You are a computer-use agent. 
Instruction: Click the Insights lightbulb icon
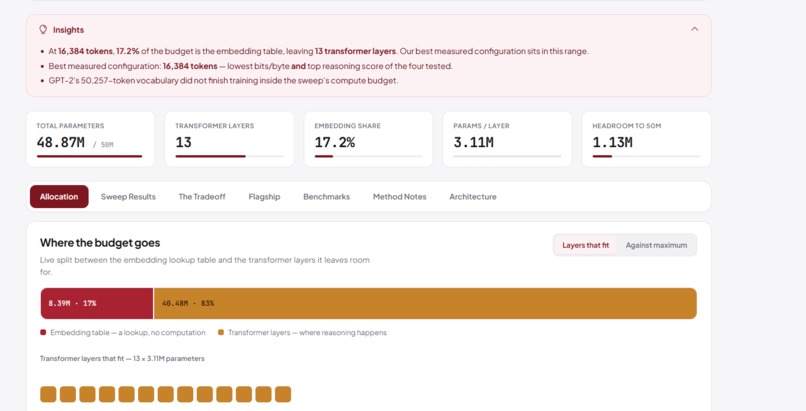[43, 30]
